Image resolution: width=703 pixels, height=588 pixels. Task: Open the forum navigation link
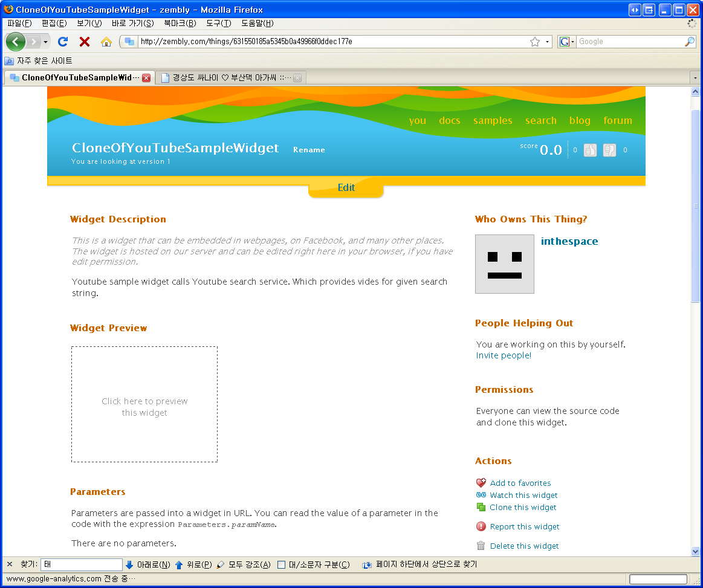click(x=617, y=120)
